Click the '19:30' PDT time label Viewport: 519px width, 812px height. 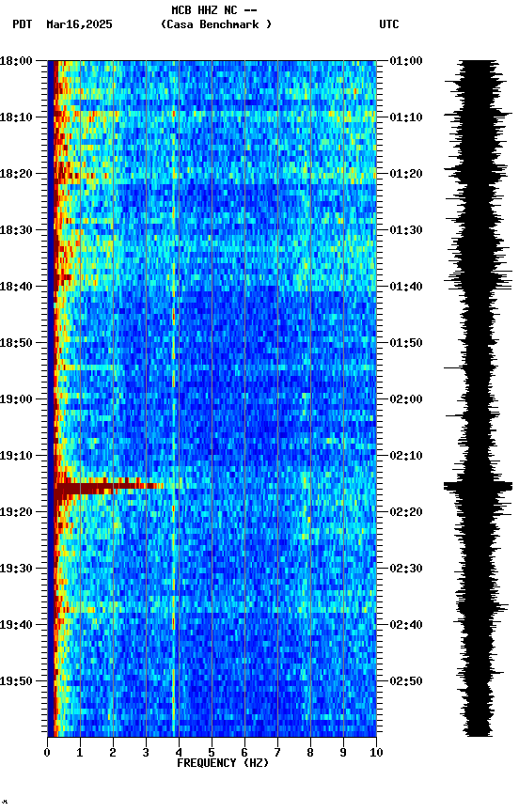tap(16, 570)
